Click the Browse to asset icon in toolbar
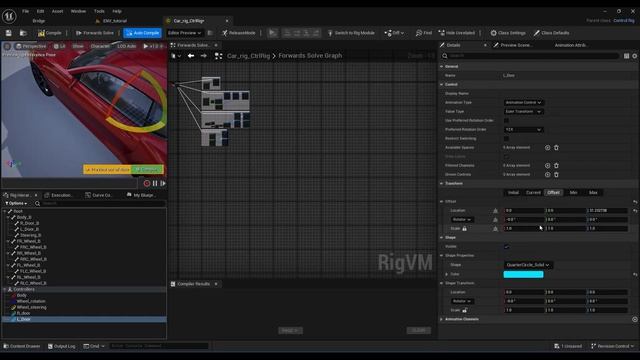Screen dimensions: 640x360 click(x=23, y=33)
